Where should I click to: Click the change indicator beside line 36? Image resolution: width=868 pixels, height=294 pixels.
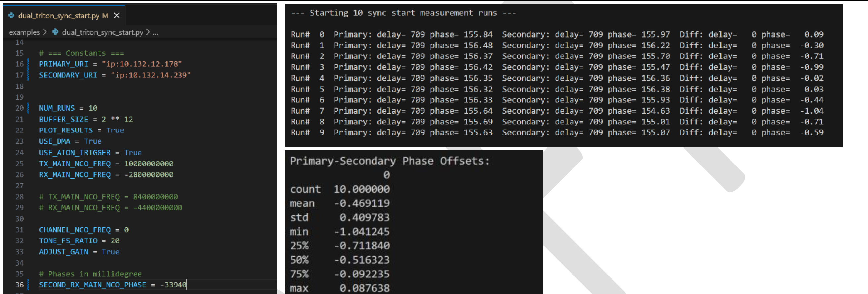(x=28, y=284)
